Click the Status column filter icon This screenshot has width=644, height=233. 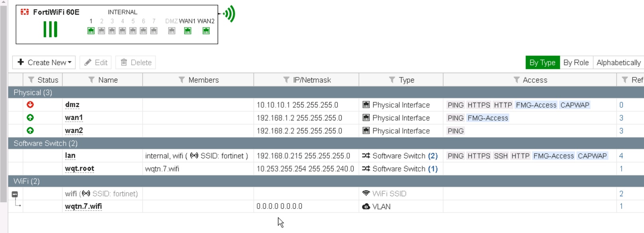click(x=31, y=80)
